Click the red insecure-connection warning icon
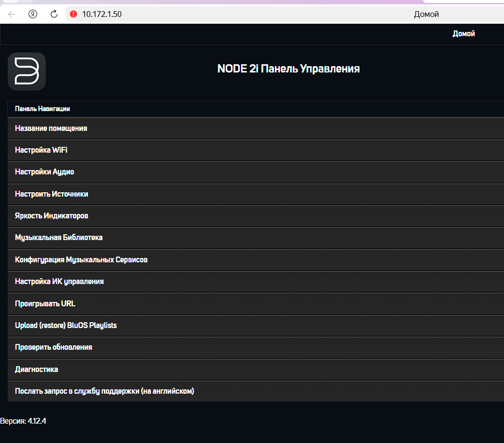504x443 pixels. (x=73, y=14)
